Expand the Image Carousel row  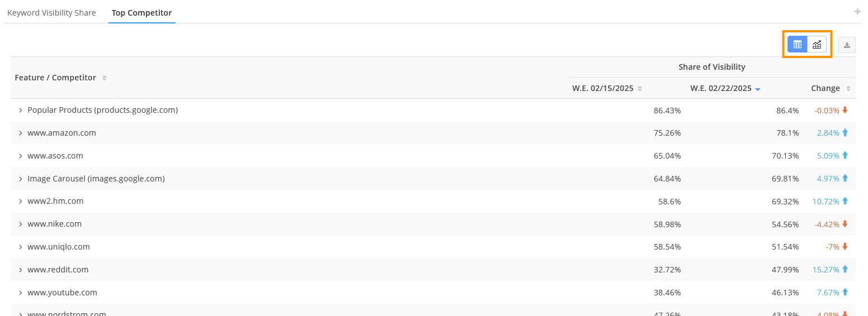tap(21, 179)
